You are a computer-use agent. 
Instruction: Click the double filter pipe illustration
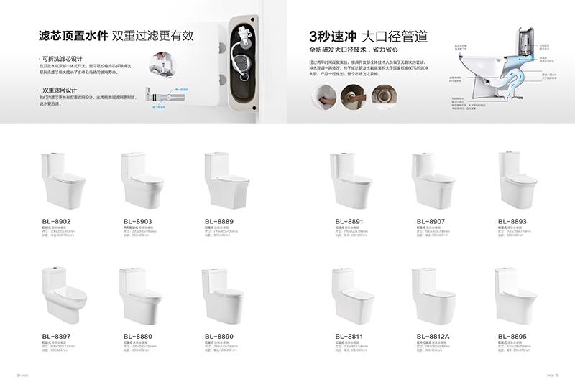click(x=165, y=96)
